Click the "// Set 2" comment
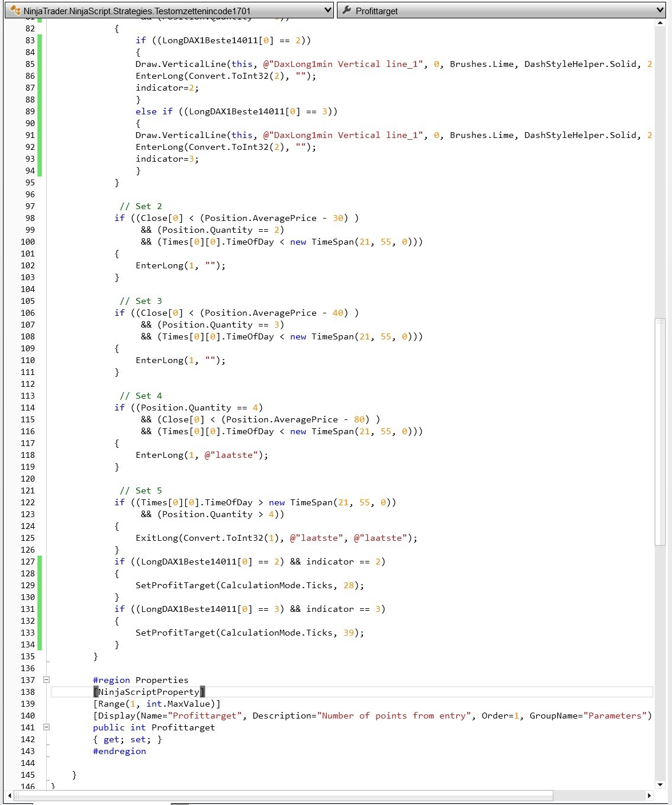The image size is (672, 805). click(x=141, y=206)
